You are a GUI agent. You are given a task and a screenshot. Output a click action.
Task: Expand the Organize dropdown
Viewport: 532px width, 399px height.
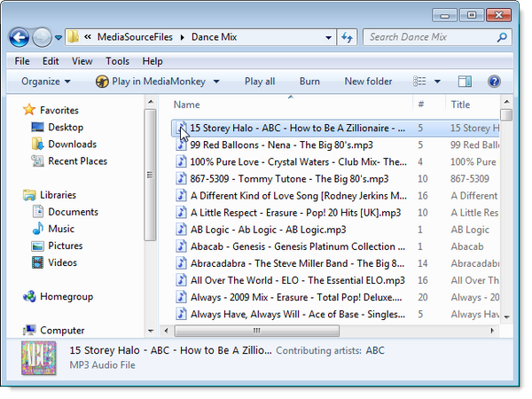[x=46, y=82]
